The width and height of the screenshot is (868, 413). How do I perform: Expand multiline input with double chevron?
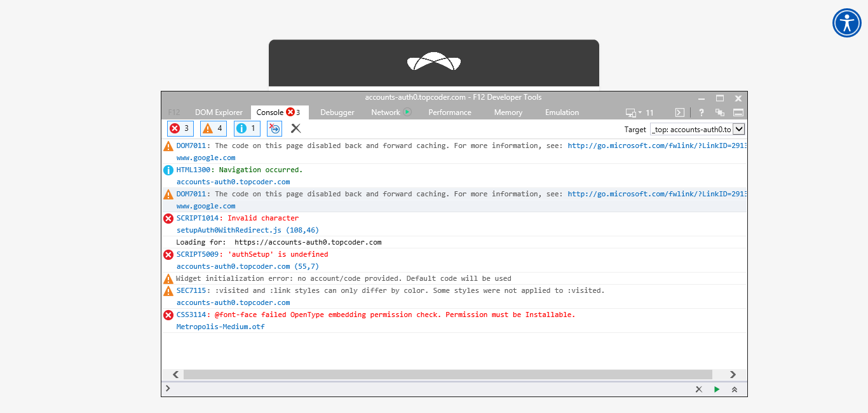[735, 389]
